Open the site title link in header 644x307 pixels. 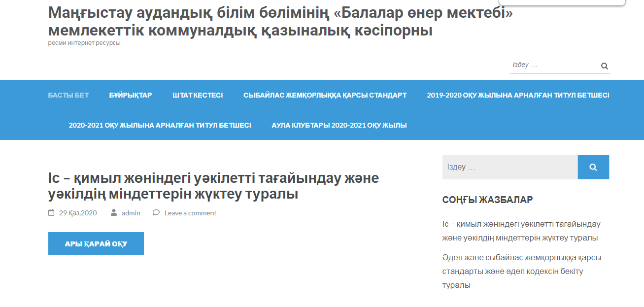281,22
